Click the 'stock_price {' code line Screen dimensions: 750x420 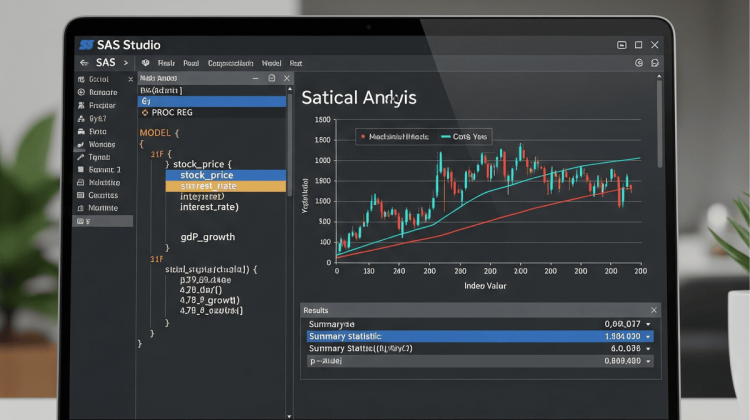click(x=202, y=164)
